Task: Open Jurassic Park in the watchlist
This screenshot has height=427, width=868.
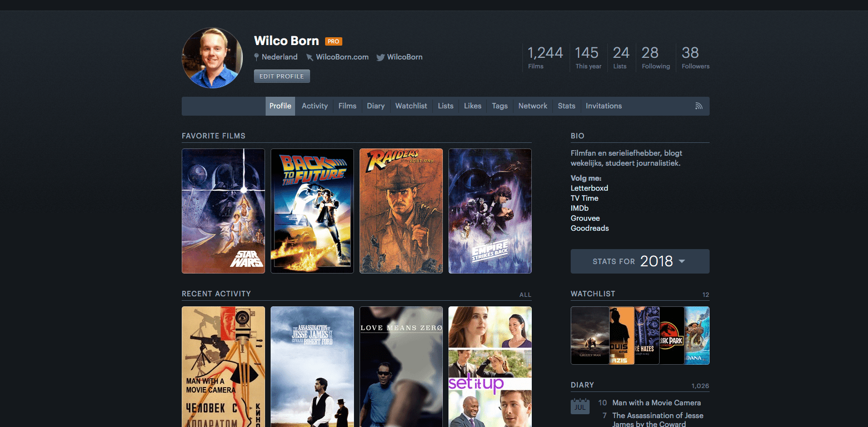Action: 672,335
